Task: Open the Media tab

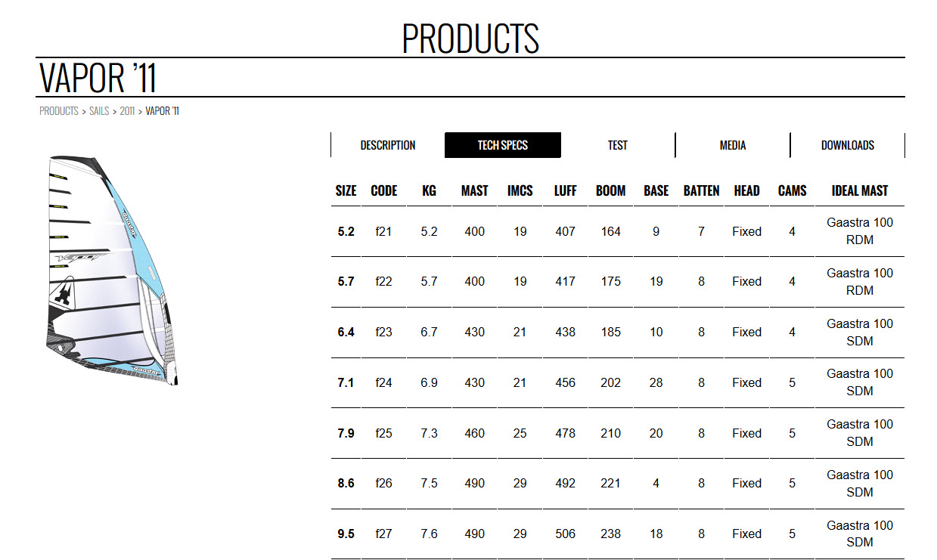Action: click(x=733, y=145)
